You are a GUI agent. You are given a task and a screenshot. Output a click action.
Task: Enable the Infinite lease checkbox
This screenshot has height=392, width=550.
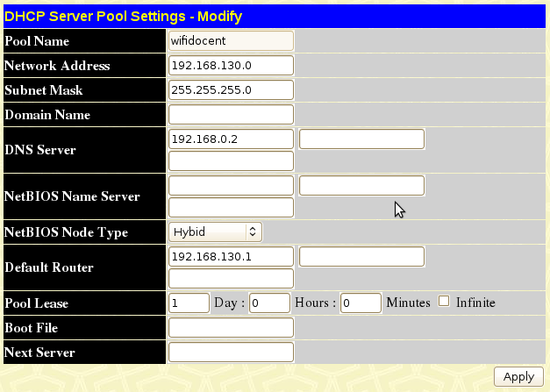444,302
